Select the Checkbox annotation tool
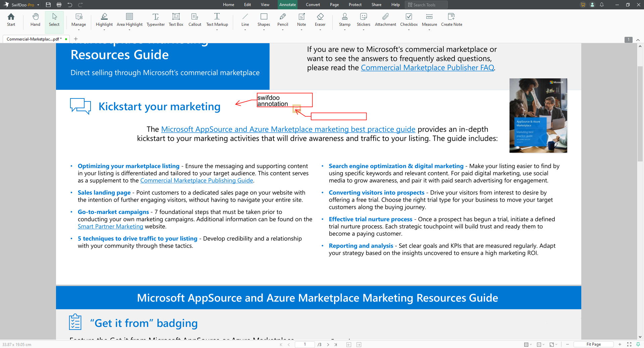The height and width of the screenshot is (348, 644). (409, 20)
